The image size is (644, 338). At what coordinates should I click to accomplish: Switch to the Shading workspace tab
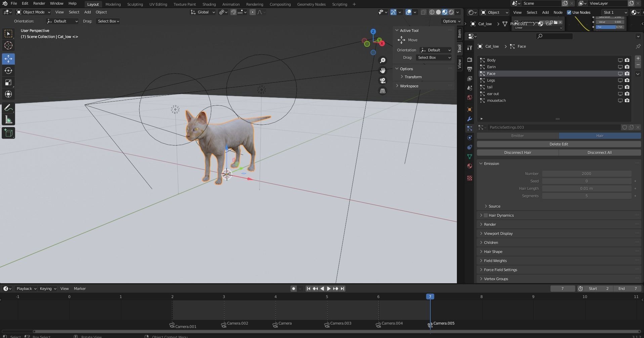209,4
